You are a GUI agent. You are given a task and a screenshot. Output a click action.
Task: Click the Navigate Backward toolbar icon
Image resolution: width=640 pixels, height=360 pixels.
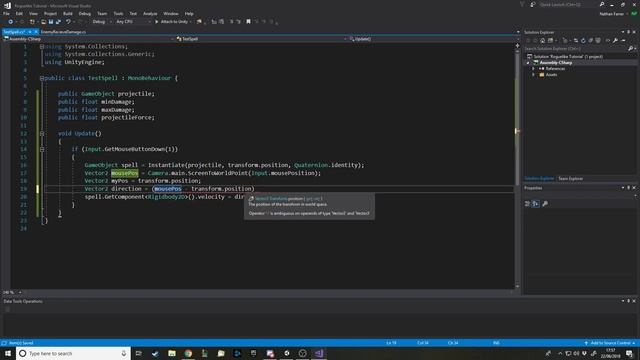(x=10, y=22)
